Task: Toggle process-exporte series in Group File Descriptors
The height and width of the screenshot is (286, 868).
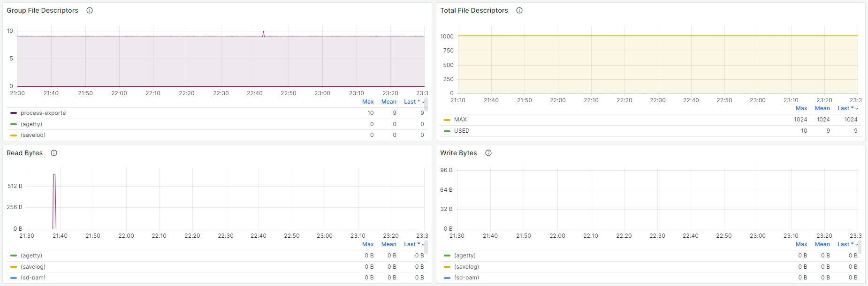Action: (43, 113)
